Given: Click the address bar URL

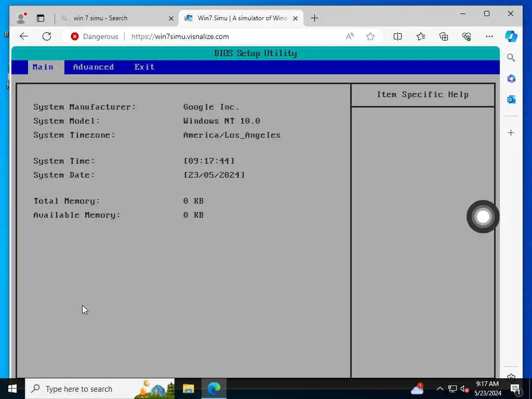Looking at the screenshot, I should click(x=180, y=36).
